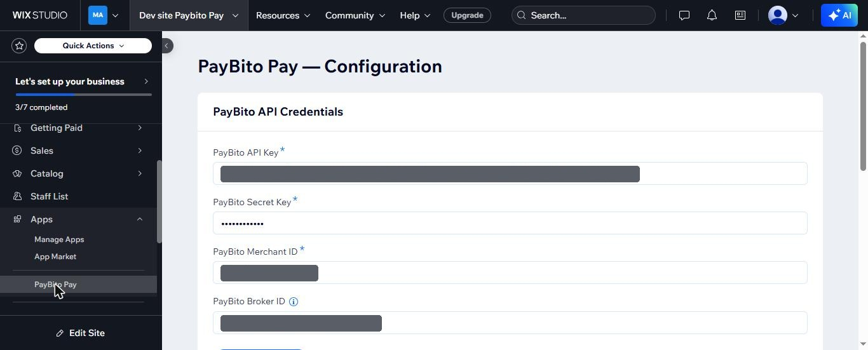Image resolution: width=868 pixels, height=350 pixels.
Task: Open the Staff List page
Action: pos(78,196)
